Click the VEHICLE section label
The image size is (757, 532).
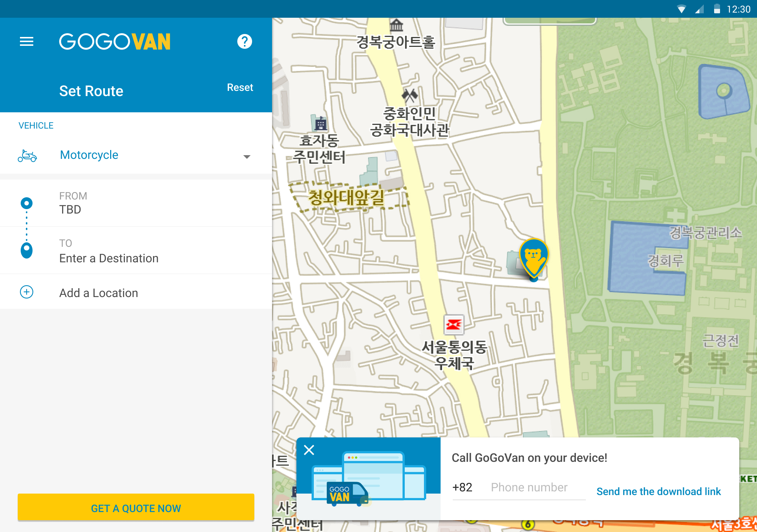coord(36,126)
